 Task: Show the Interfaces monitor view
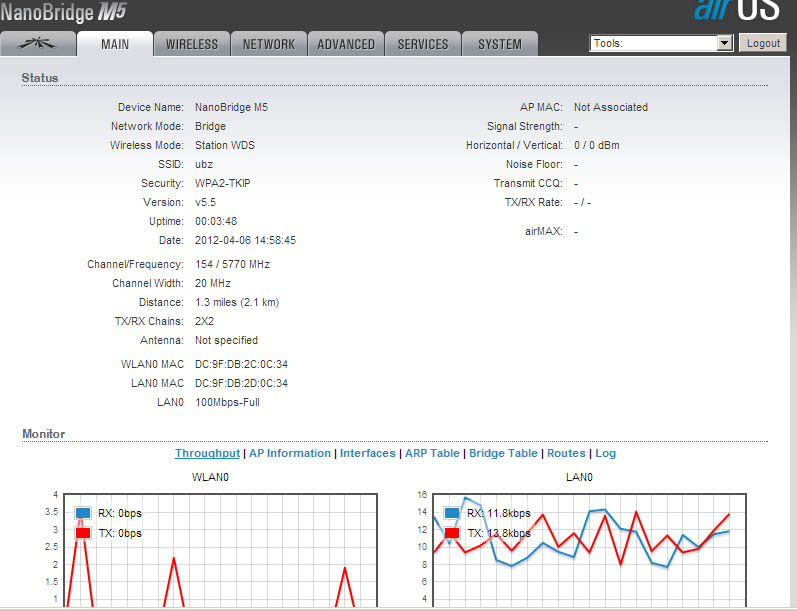coord(367,453)
